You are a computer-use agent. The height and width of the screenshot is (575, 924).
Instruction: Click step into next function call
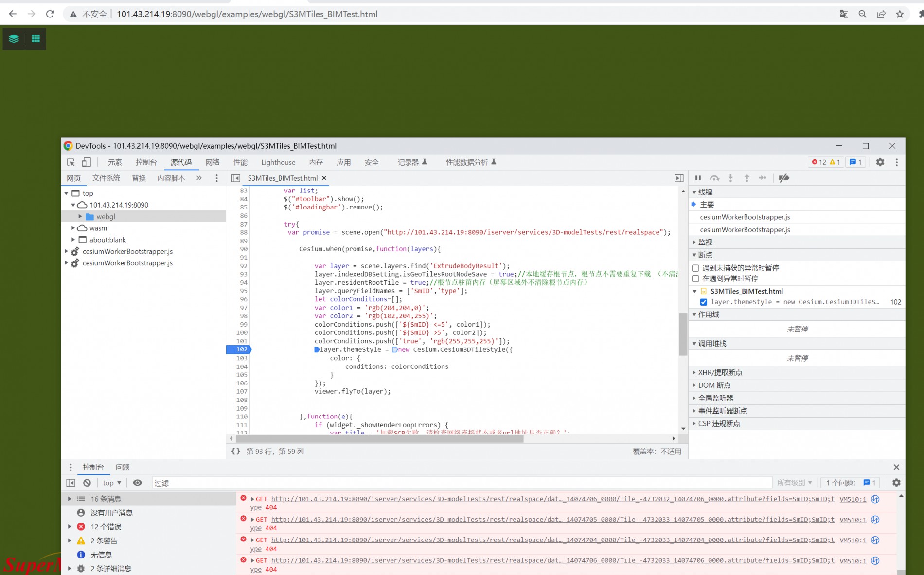tap(730, 178)
